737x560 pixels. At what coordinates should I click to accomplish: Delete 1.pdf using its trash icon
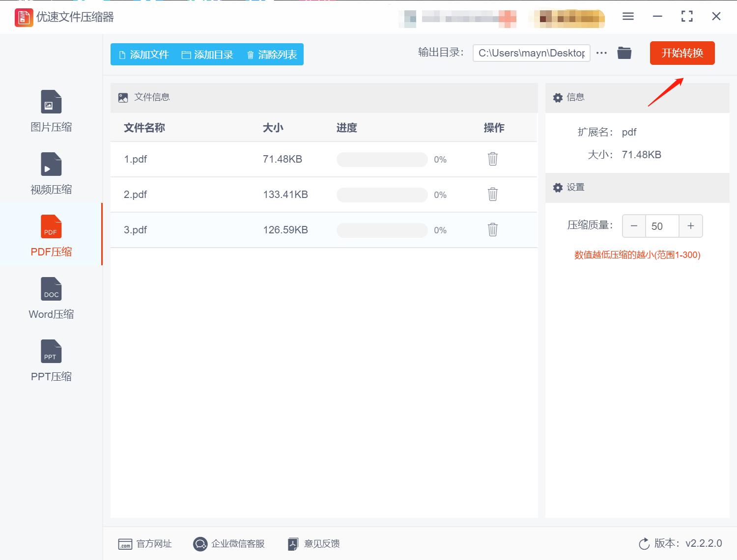coord(492,159)
